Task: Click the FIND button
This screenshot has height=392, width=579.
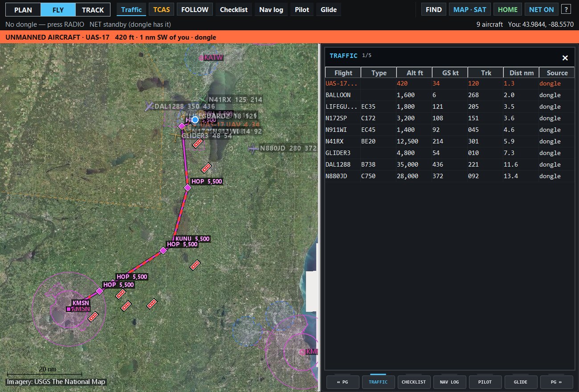Action: (434, 9)
